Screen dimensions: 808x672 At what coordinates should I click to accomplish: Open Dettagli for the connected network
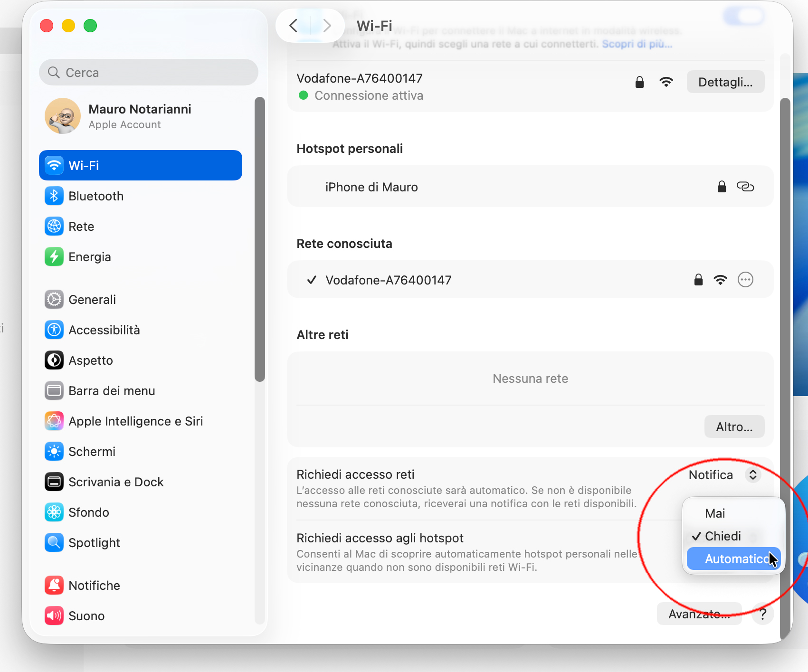(725, 82)
